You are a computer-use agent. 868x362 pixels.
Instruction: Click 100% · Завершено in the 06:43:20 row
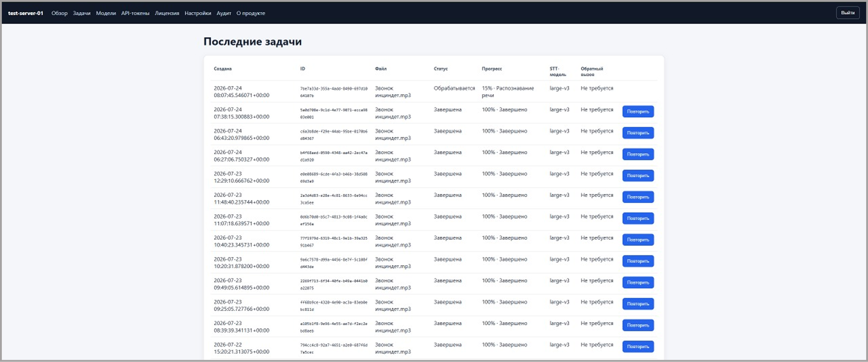coord(504,131)
